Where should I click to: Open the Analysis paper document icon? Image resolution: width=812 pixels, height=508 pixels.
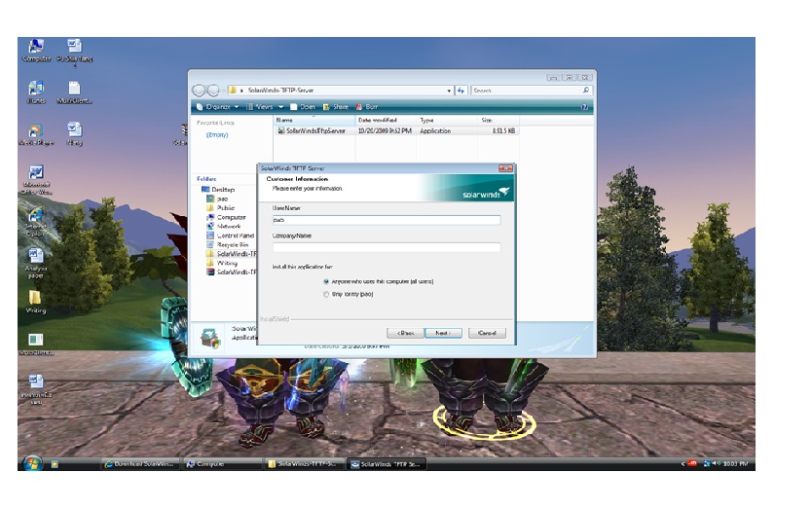(36, 263)
